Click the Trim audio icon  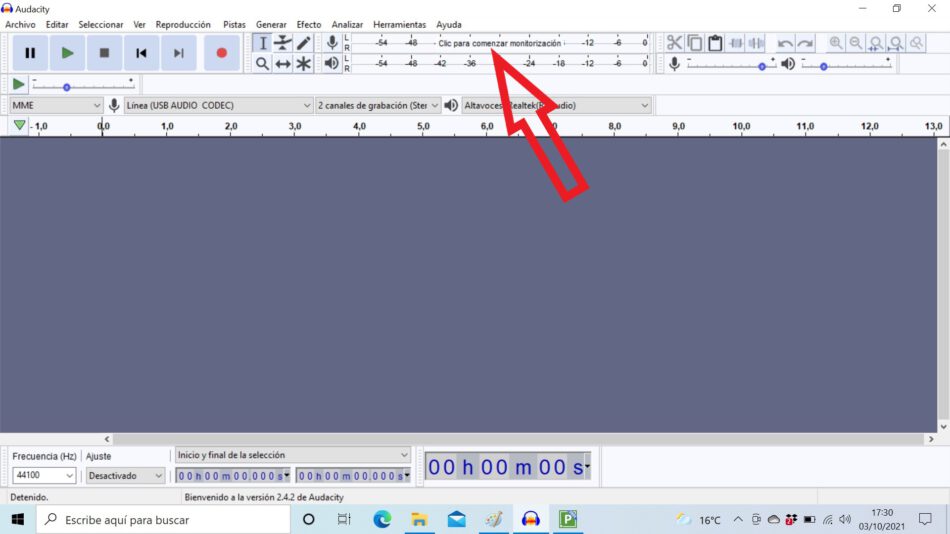(736, 43)
